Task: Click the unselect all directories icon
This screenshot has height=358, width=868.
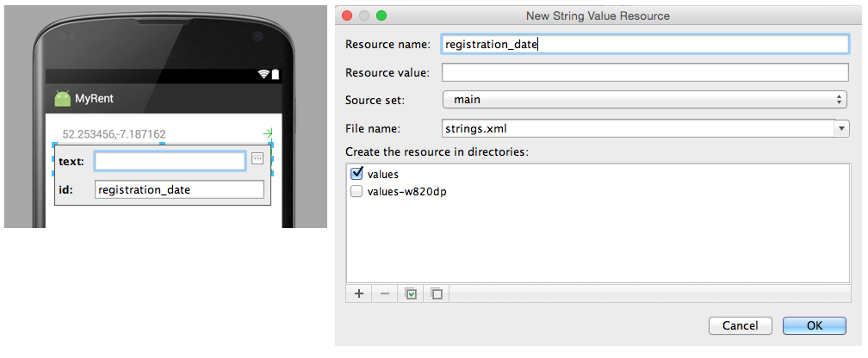Action: coord(437,293)
